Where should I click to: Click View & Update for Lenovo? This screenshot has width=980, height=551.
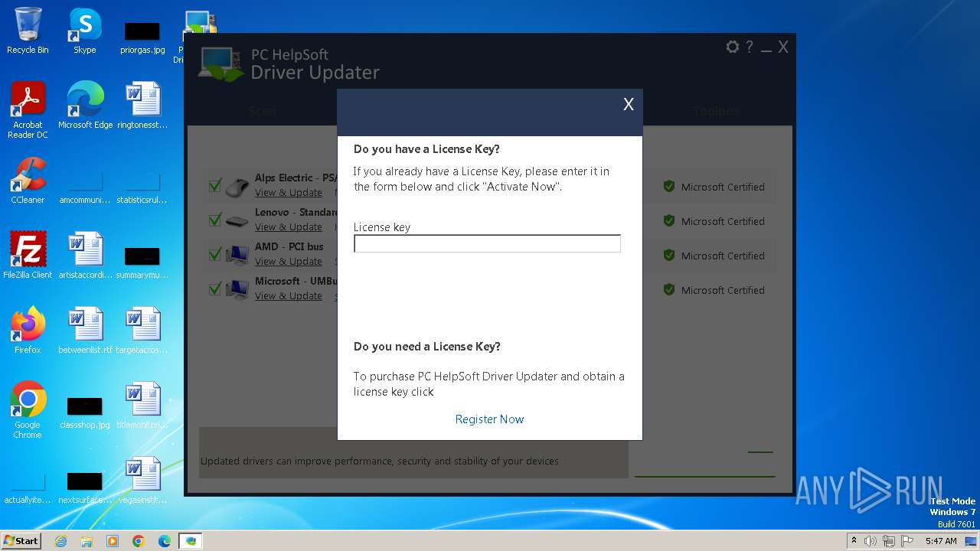[289, 227]
